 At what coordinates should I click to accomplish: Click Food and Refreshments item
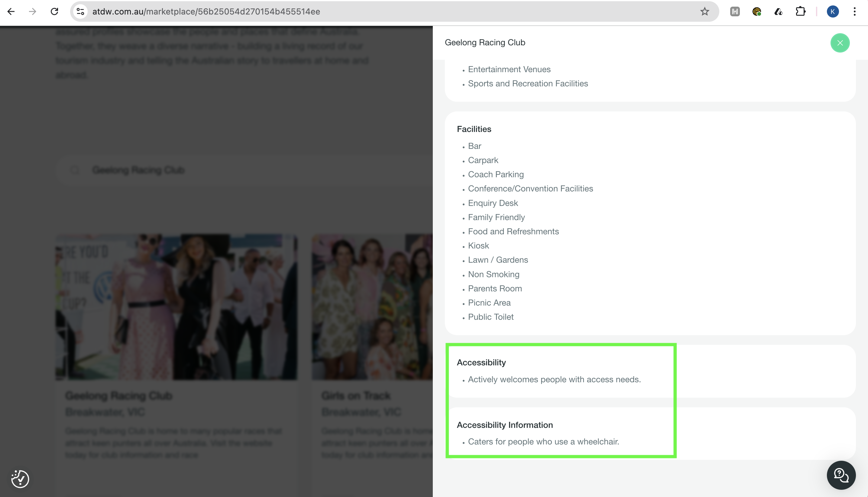(x=513, y=231)
